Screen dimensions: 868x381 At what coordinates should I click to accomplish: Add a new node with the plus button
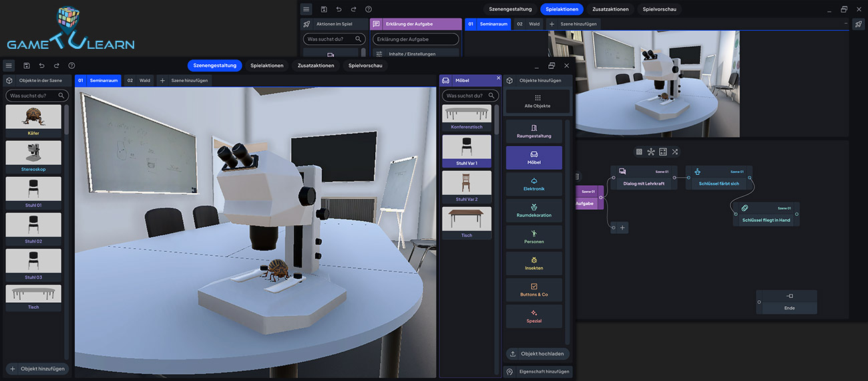point(622,228)
